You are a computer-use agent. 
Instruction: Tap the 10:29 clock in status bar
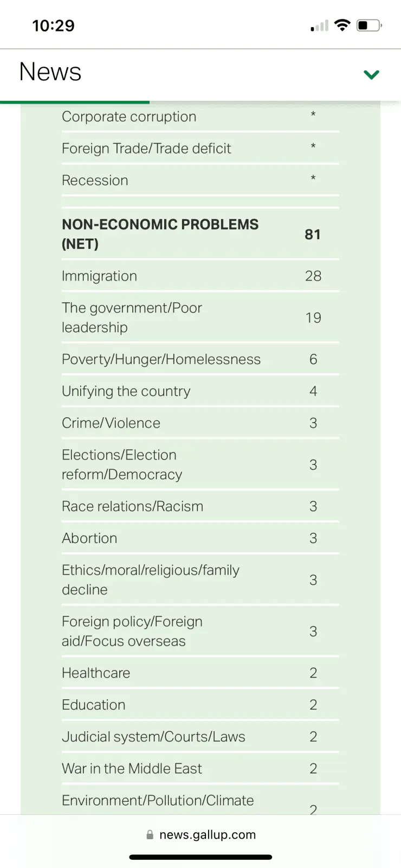[53, 25]
